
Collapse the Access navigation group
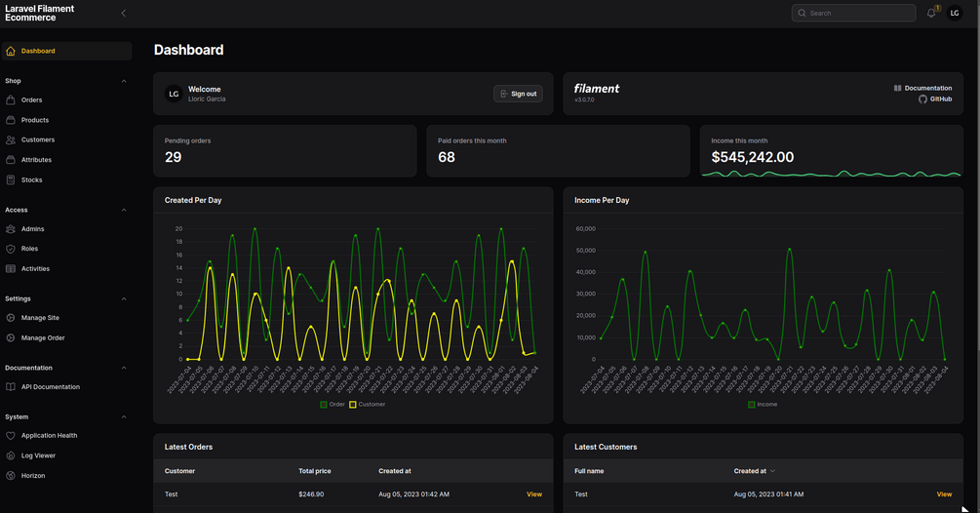[124, 210]
